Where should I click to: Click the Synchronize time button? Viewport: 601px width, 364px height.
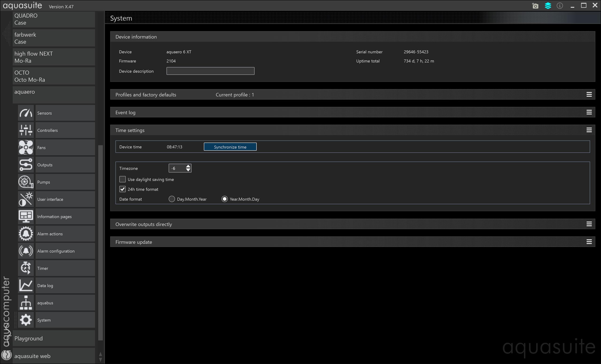(x=230, y=147)
